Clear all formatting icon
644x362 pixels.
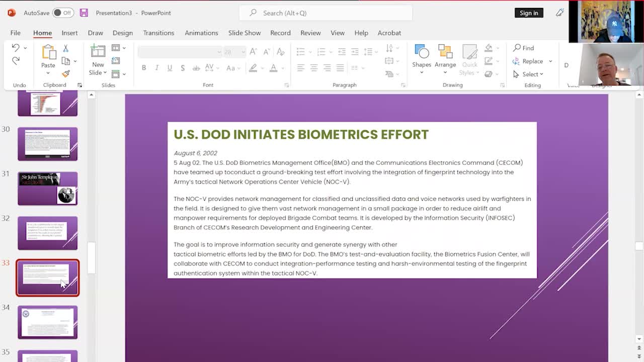pos(281,52)
